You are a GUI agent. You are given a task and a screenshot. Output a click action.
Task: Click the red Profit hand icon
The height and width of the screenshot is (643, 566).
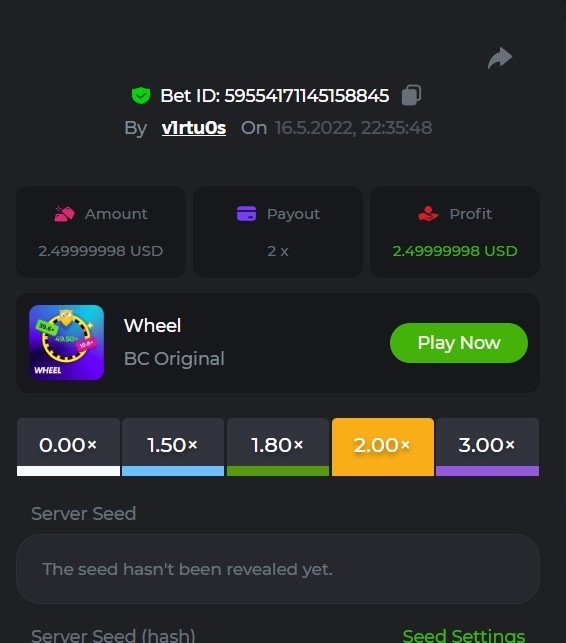point(428,214)
